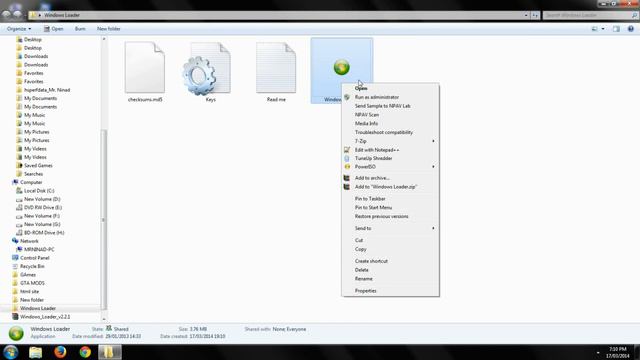Open the view options dropdown arrow
Image resolution: width=640 pixels, height=360 pixels.
point(603,29)
